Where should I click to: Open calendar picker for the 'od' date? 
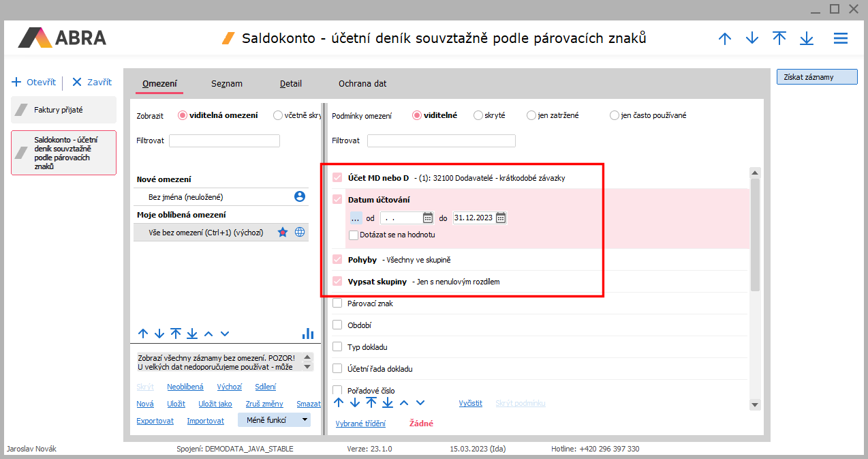[428, 218]
